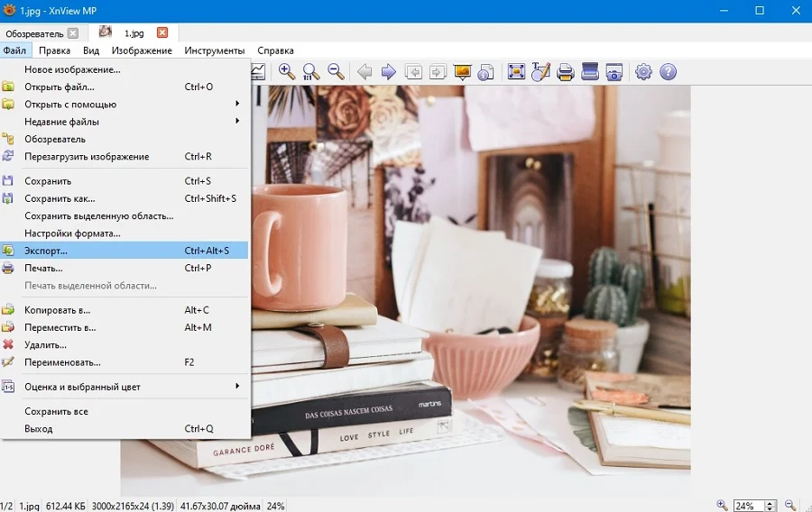Click status bar zoom out magnifier
Screen dimensions: 812x512
[789, 506]
